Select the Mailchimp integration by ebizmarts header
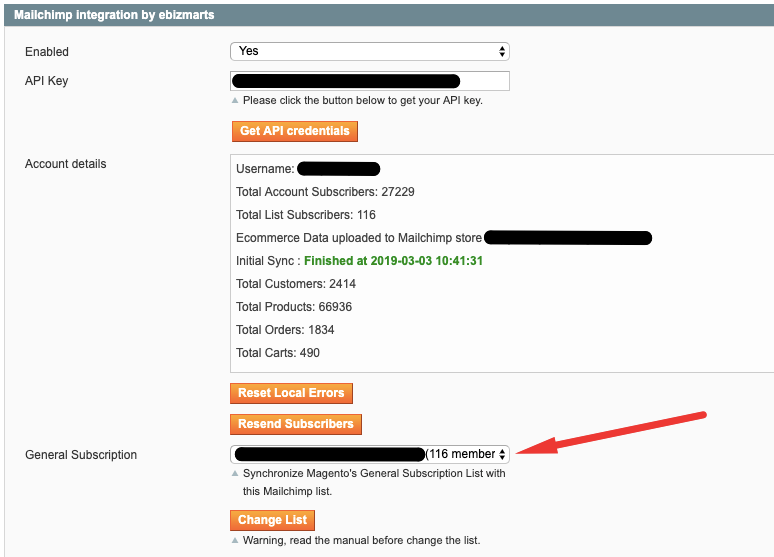The height and width of the screenshot is (557, 774). [114, 15]
